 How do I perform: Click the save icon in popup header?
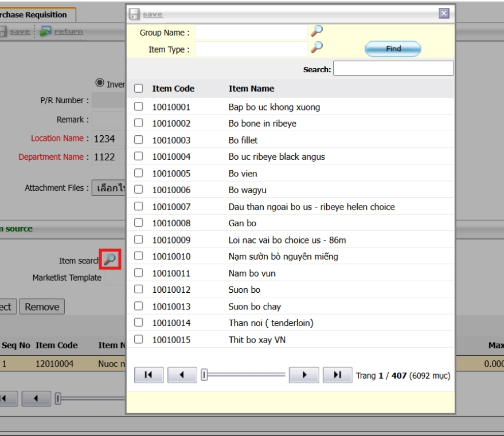tap(133, 14)
